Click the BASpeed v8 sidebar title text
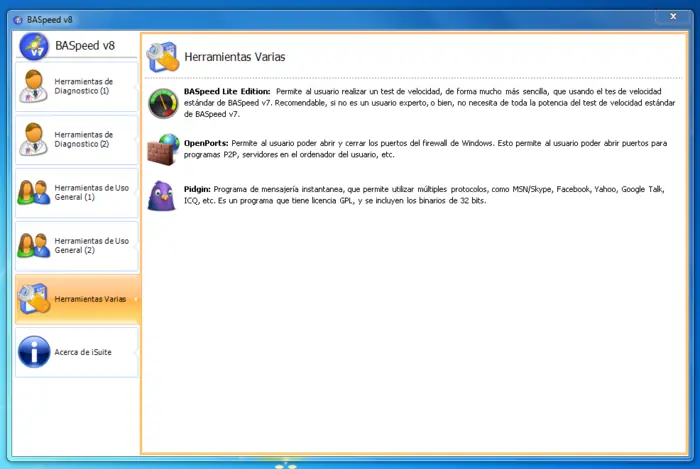Screen dimensions: 700x469 85,46
